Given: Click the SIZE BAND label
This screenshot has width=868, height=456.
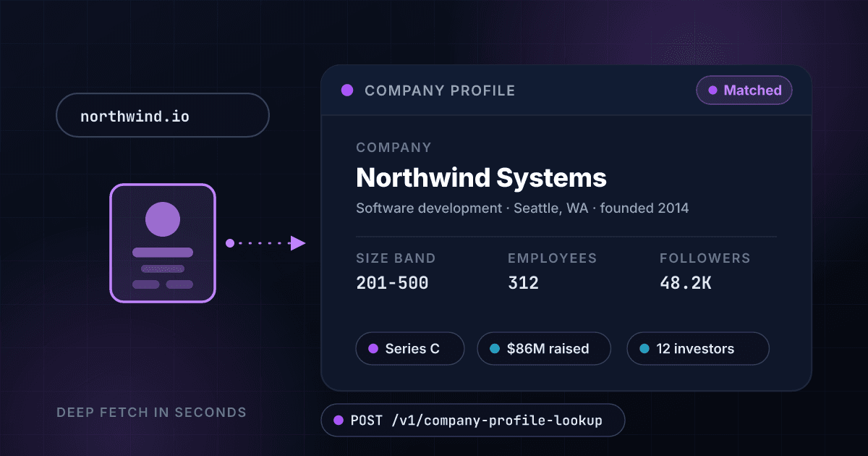Looking at the screenshot, I should 396,258.
